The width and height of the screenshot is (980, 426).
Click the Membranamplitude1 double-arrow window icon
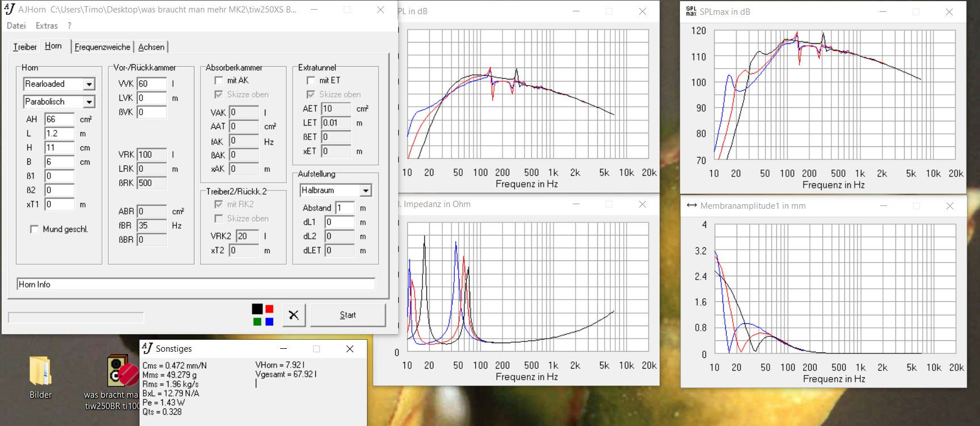[x=691, y=205]
